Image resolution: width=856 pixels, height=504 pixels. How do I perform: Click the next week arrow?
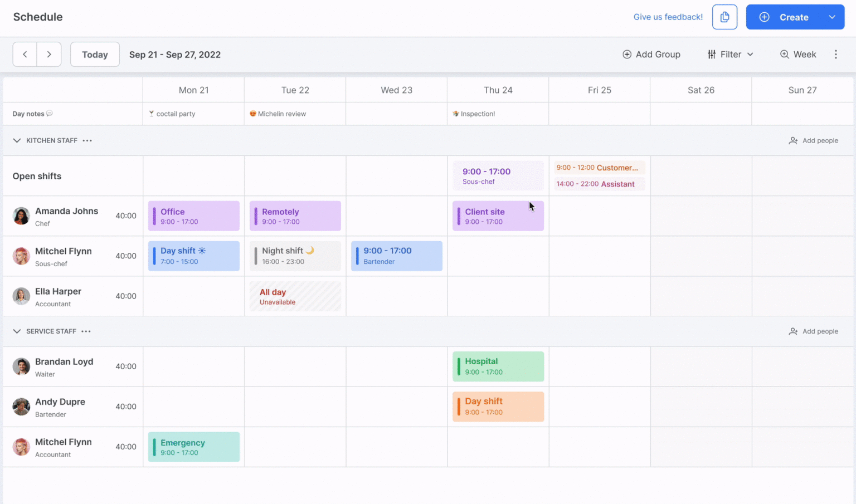tap(49, 54)
